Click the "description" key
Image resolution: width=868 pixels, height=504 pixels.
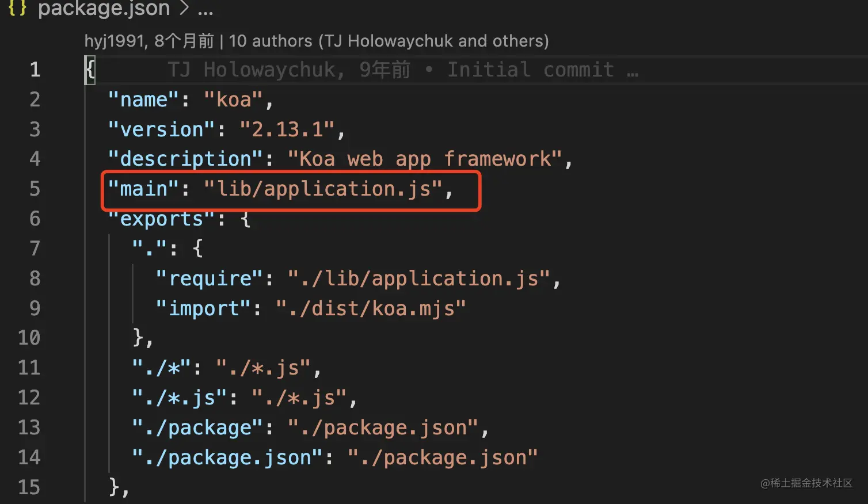[x=186, y=159]
